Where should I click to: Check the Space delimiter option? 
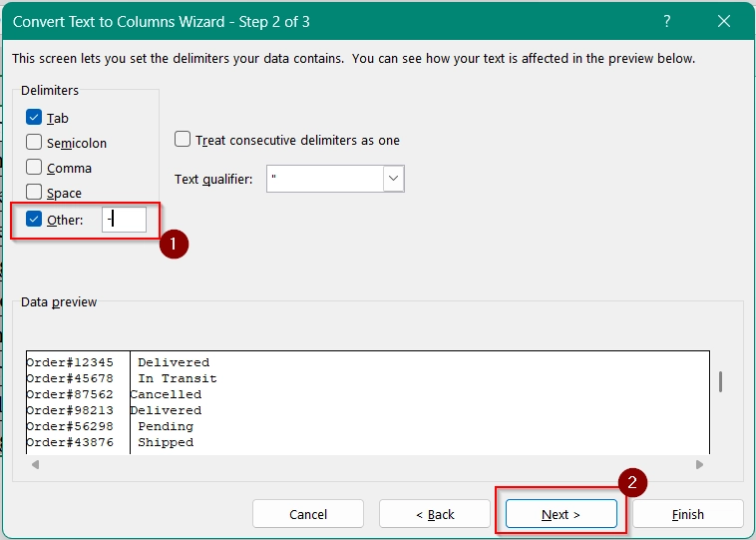click(x=34, y=192)
